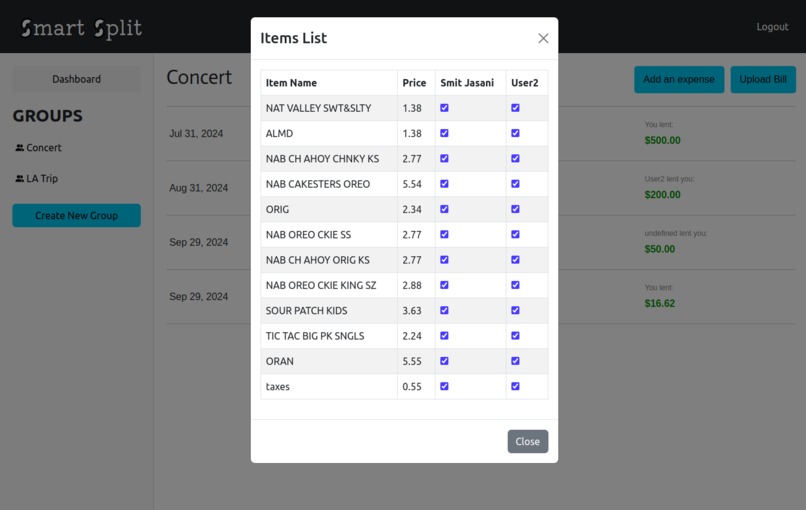This screenshot has height=510, width=806.
Task: Open the Concert group link
Action: click(x=44, y=148)
